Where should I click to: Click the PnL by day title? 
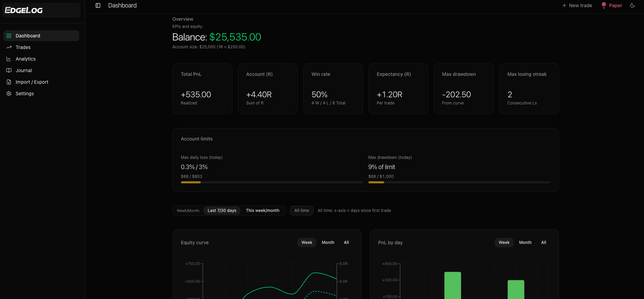click(390, 243)
